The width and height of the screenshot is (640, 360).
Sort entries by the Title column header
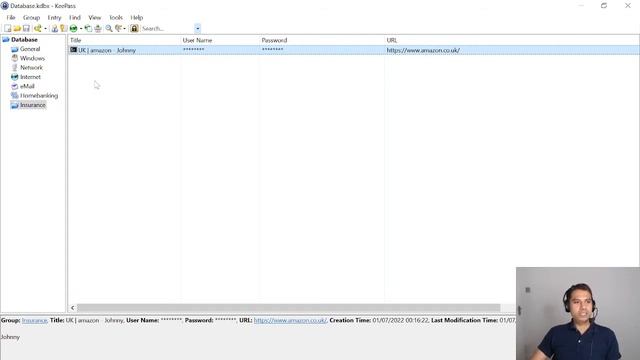pyautogui.click(x=124, y=40)
